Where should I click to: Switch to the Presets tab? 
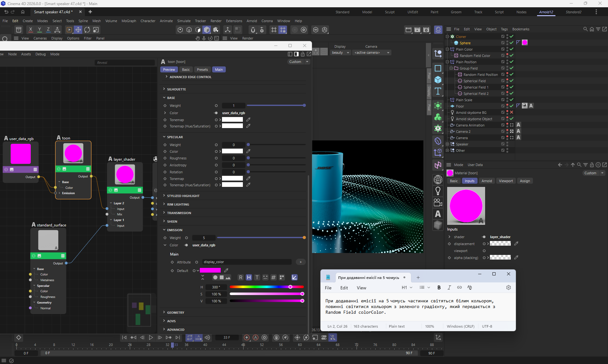coord(202,70)
